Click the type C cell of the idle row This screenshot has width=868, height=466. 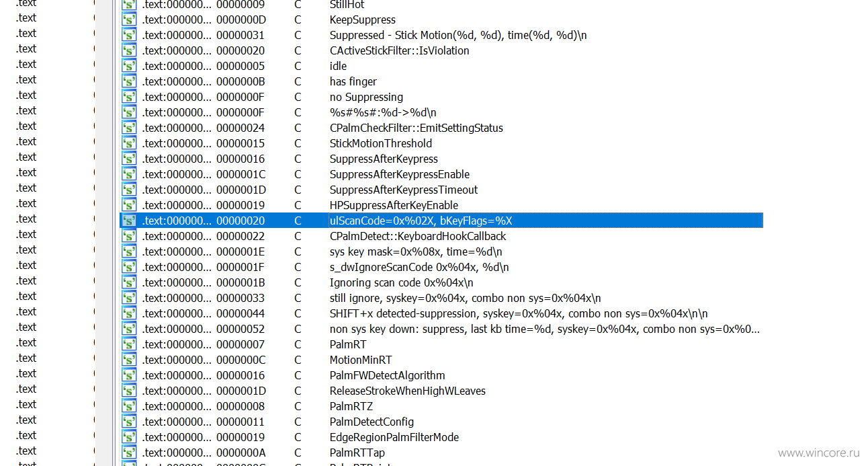(x=298, y=66)
